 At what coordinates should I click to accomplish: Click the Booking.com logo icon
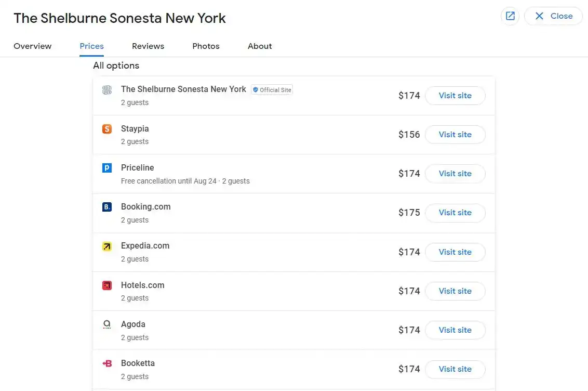(x=107, y=207)
